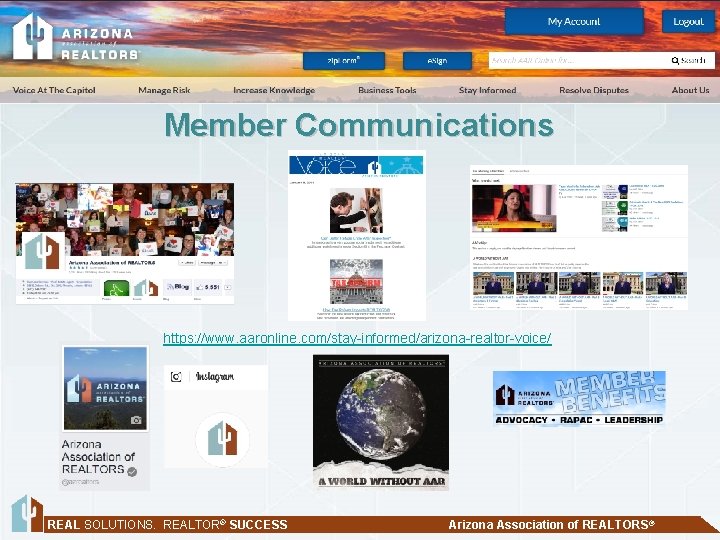Click the 5,551 likes counter
The height and width of the screenshot is (540, 720).
pyautogui.click(x=208, y=287)
